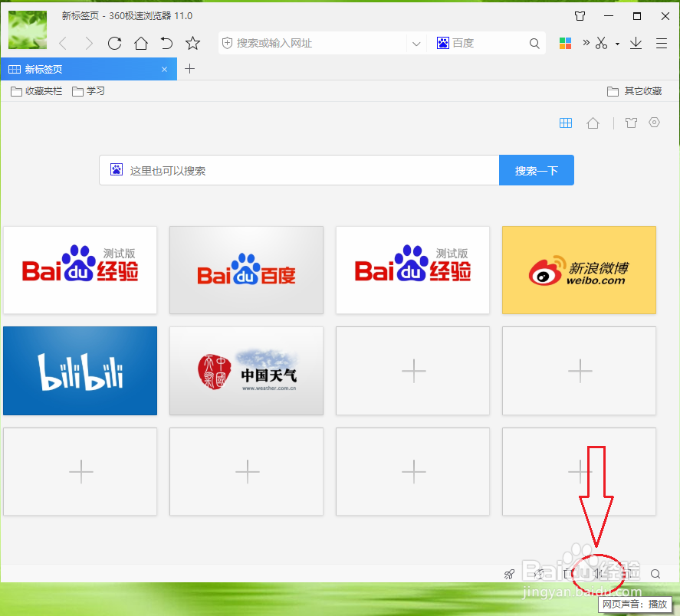Click the browser forward arrow

pyautogui.click(x=89, y=44)
